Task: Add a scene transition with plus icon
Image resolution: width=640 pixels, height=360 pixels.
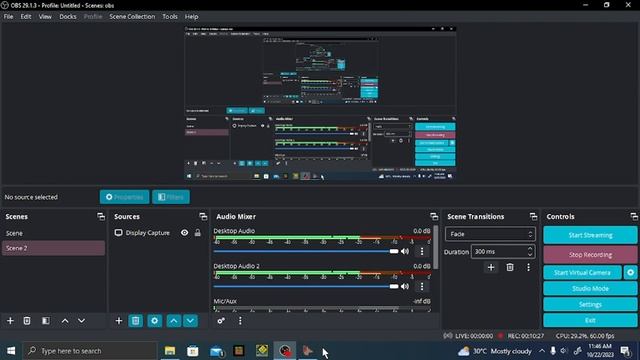Action: (491, 267)
